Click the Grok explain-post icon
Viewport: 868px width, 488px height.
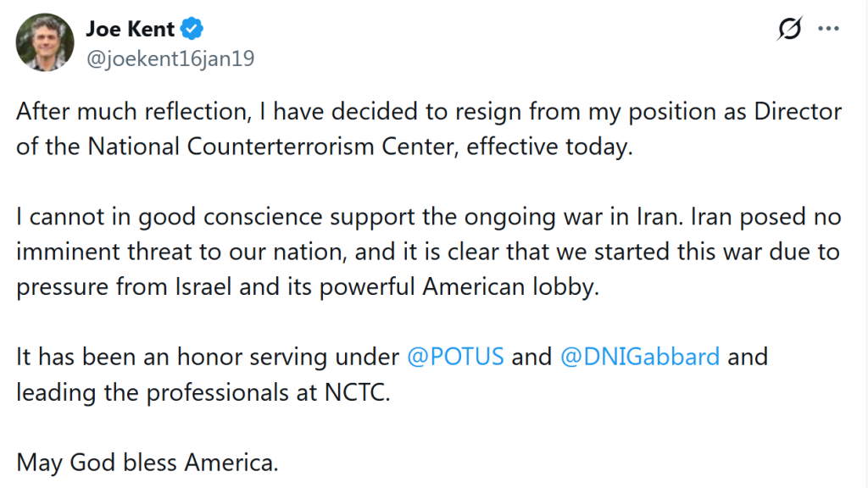[789, 30]
